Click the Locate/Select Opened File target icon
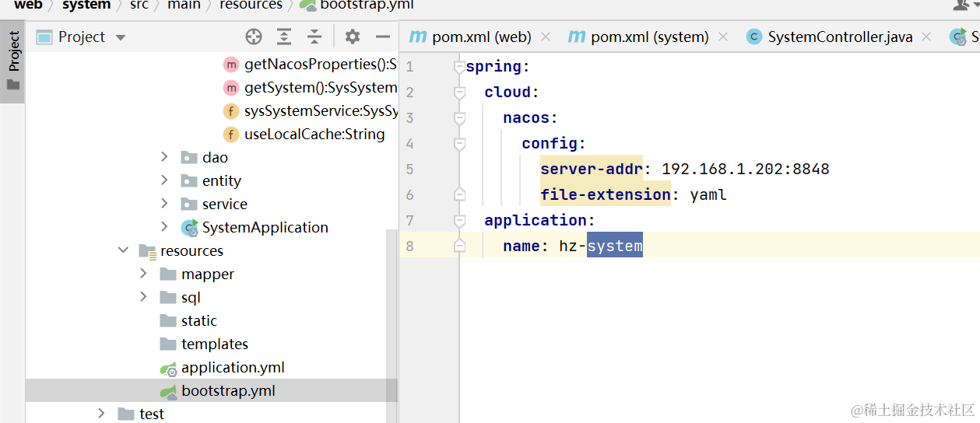The width and height of the screenshot is (980, 423). coord(254,37)
